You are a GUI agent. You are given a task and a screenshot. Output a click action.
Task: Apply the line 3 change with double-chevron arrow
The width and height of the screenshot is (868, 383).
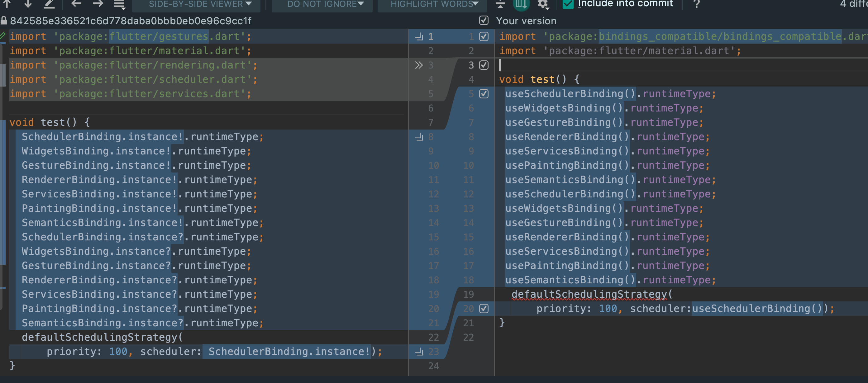pos(418,65)
